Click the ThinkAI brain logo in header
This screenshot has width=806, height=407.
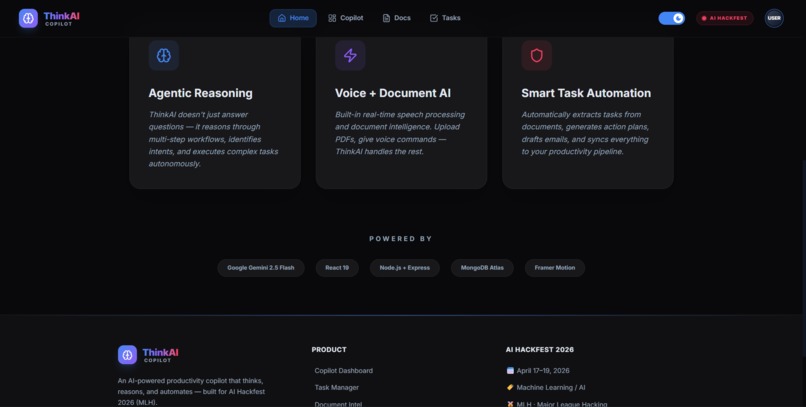(x=28, y=18)
